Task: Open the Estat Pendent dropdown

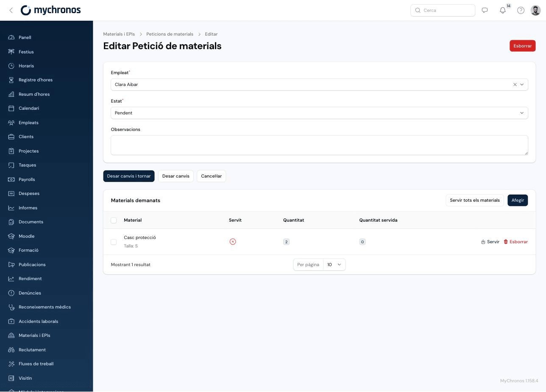Action: pos(319,113)
